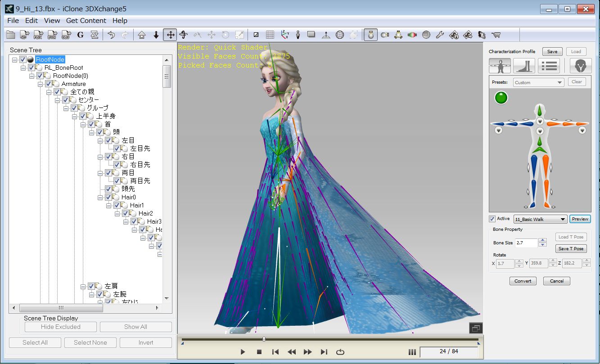600x364 pixels.
Task: Collapse the 左腕 tree node
Action: point(92,294)
